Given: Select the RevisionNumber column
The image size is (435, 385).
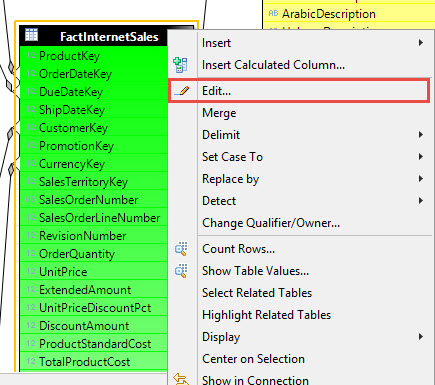Looking at the screenshot, I should 93,235.
